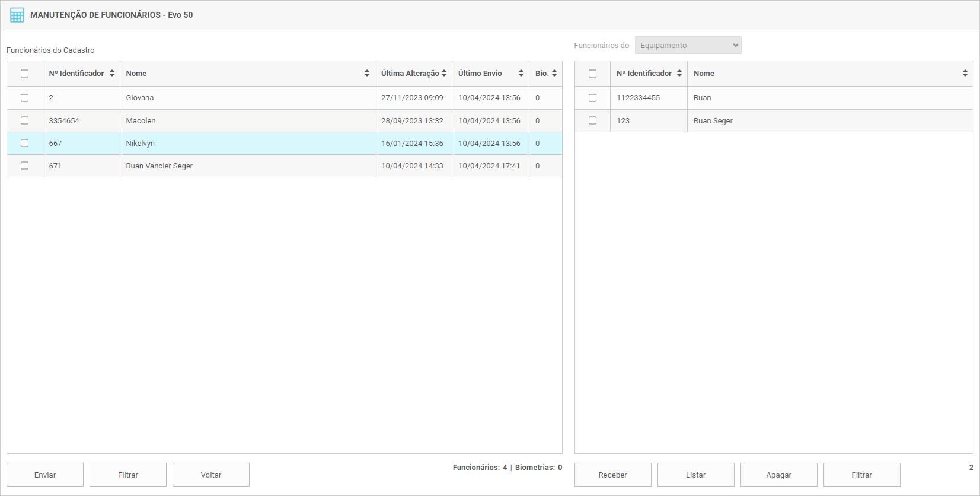Toggle select-all checkbox in equipment table
Screen dimensions: 980x496
coord(592,74)
